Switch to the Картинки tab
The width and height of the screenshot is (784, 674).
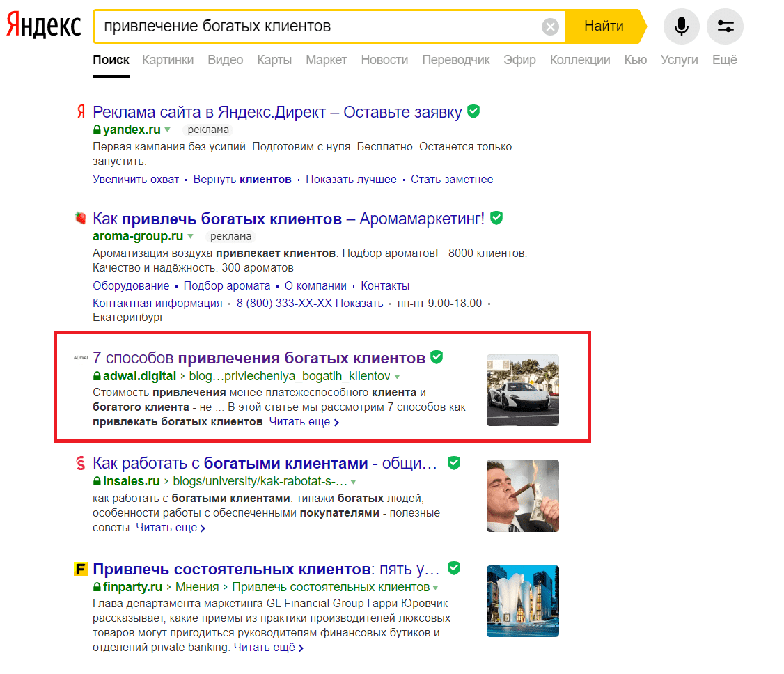tap(168, 60)
